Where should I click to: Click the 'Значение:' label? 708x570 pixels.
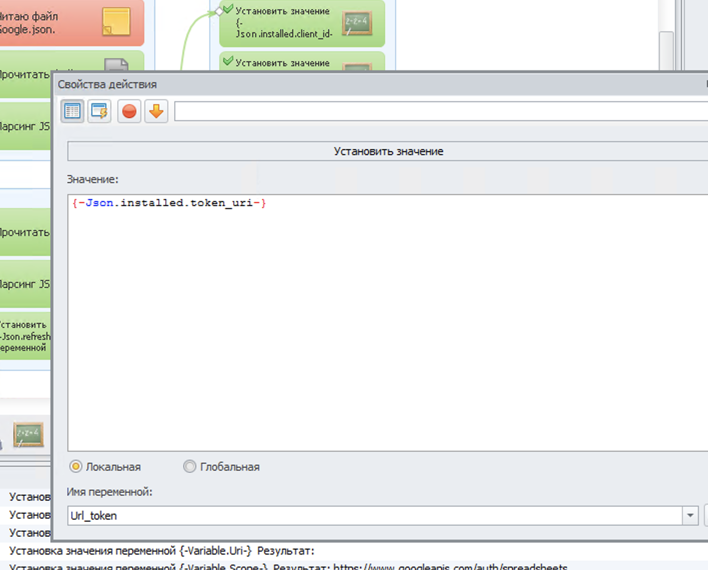93,179
